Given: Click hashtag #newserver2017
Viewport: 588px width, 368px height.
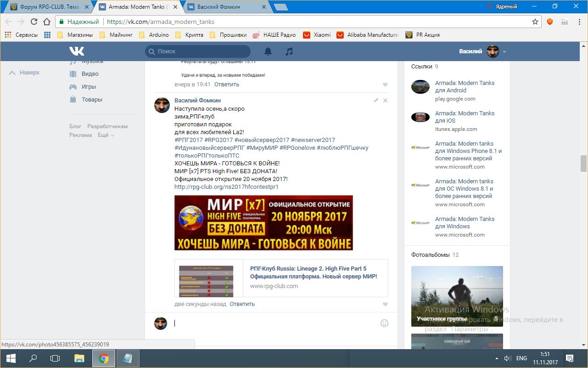Looking at the screenshot, I should coord(313,140).
